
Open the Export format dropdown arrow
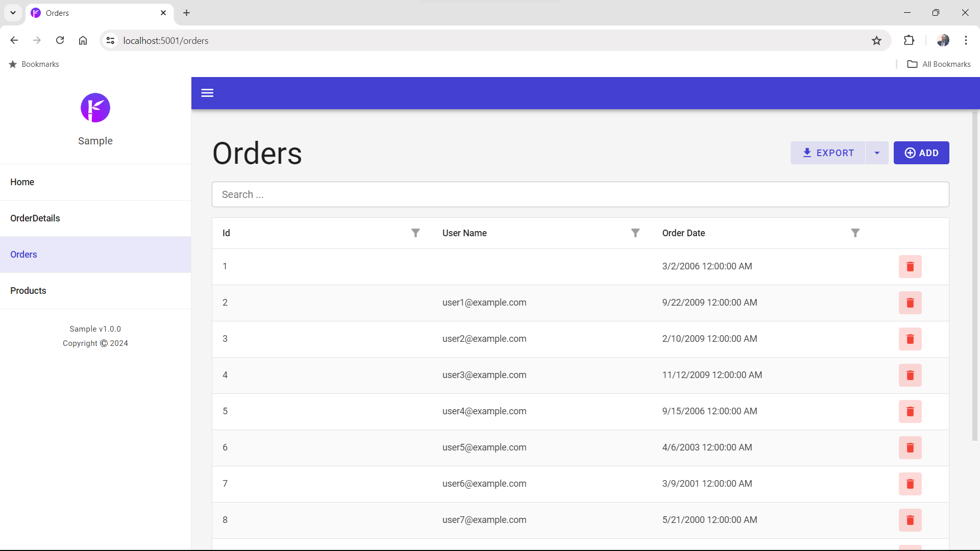877,153
